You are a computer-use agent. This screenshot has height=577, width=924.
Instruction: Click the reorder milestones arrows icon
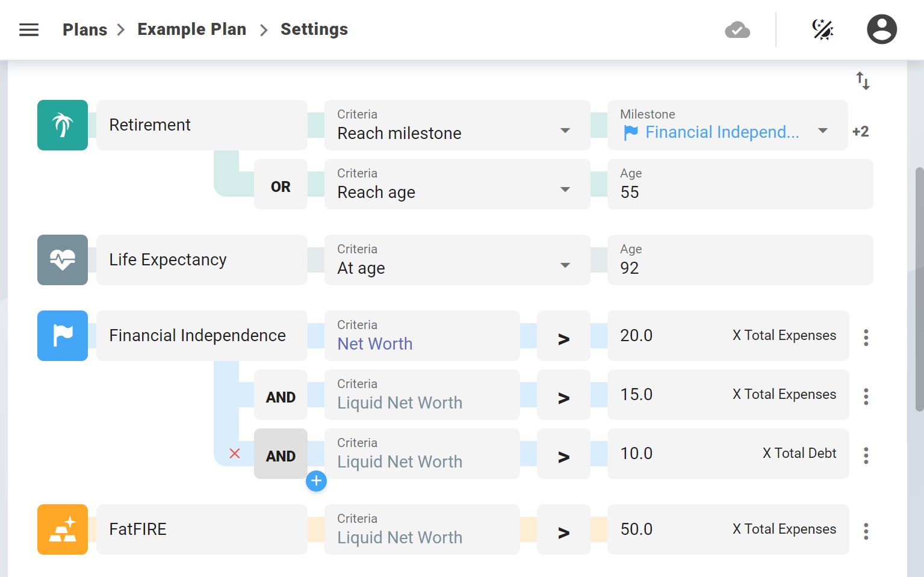863,81
